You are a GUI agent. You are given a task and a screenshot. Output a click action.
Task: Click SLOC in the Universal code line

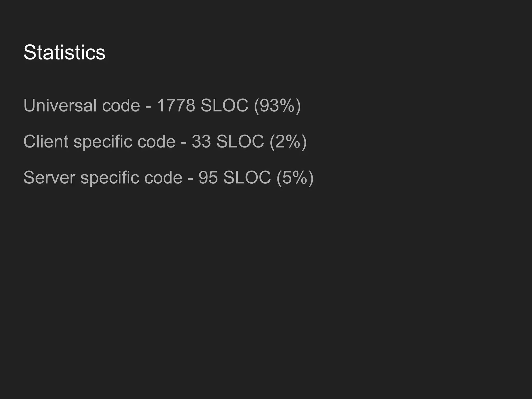(224, 105)
